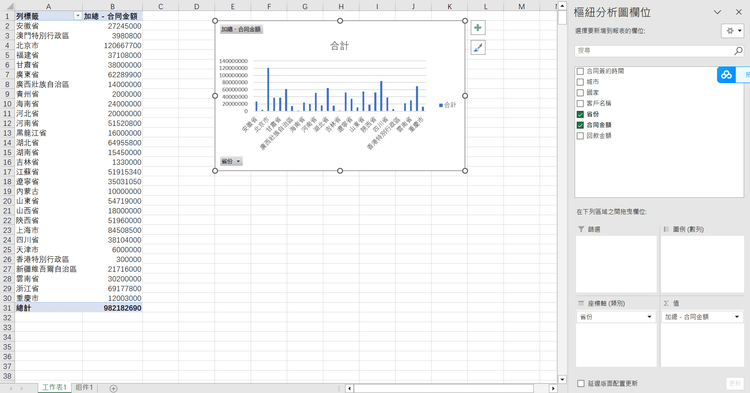This screenshot has width=750, height=393.
Task: Click the 合計 legend marker in the chart
Action: point(441,105)
